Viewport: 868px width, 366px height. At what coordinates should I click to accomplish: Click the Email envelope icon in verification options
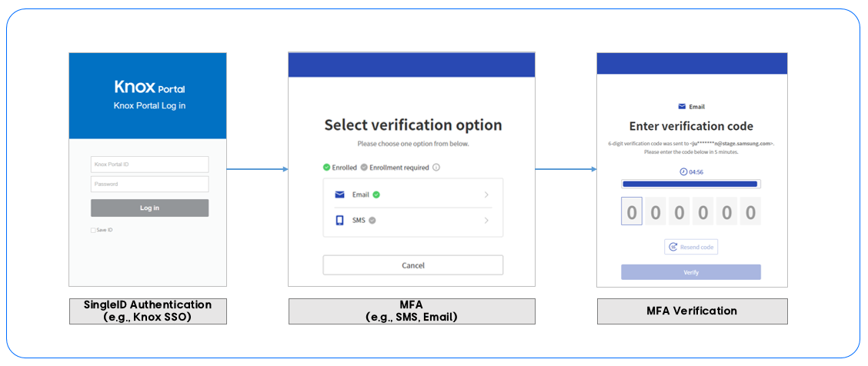pyautogui.click(x=340, y=195)
